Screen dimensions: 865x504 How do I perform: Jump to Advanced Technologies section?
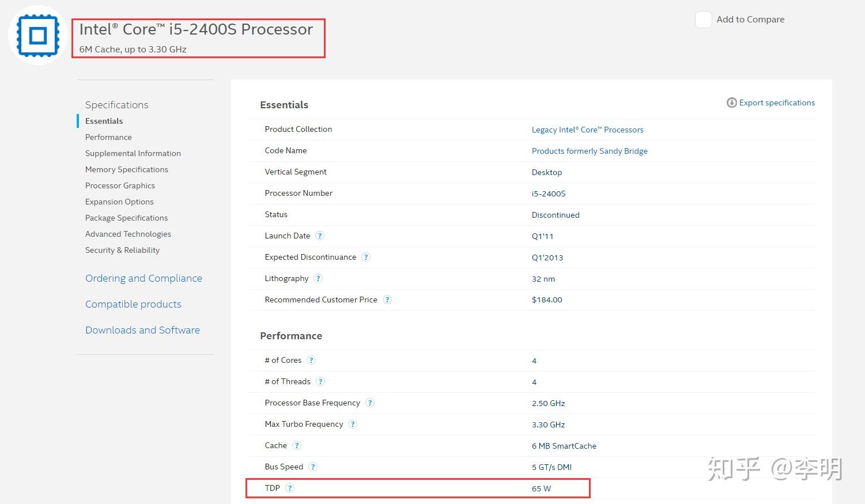point(128,234)
